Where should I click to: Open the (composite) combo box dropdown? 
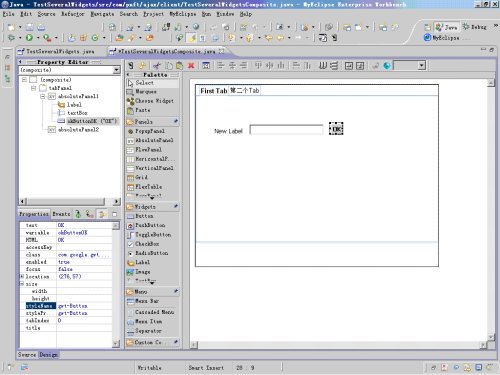116,70
